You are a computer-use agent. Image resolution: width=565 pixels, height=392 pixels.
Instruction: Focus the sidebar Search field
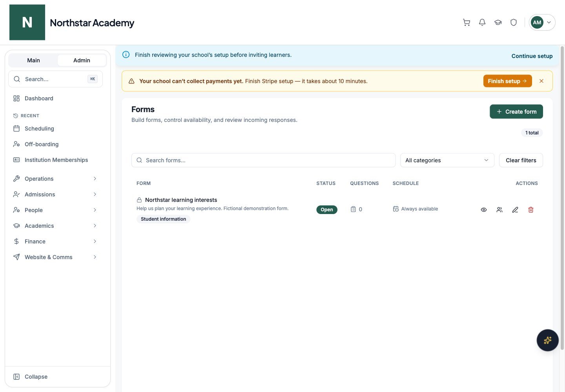click(x=55, y=79)
